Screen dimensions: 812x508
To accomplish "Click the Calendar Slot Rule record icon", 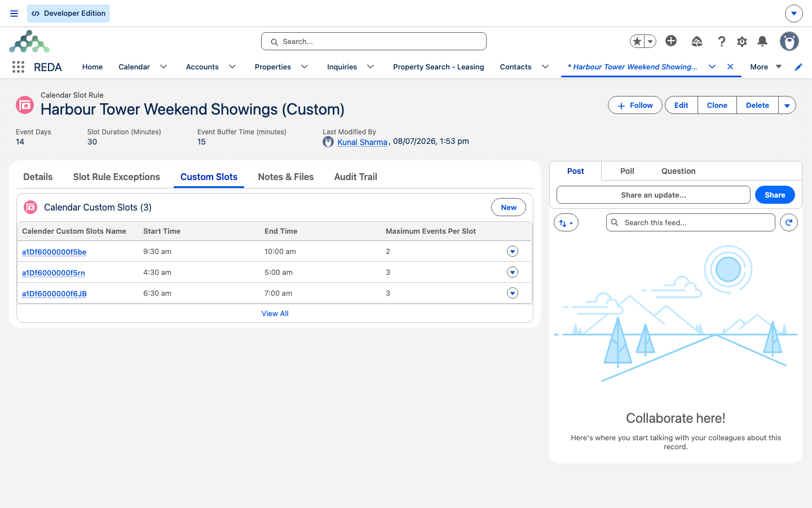I will click(x=25, y=105).
